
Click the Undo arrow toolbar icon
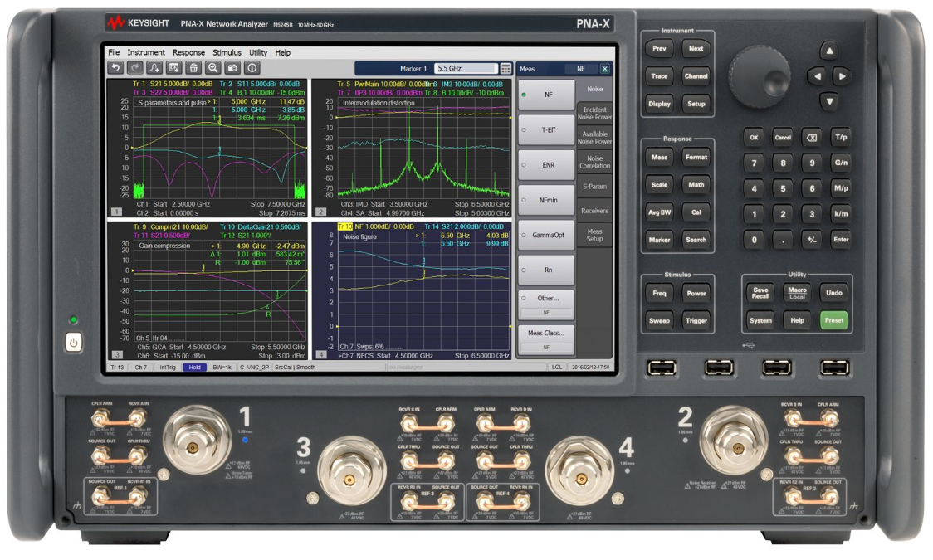coord(115,68)
